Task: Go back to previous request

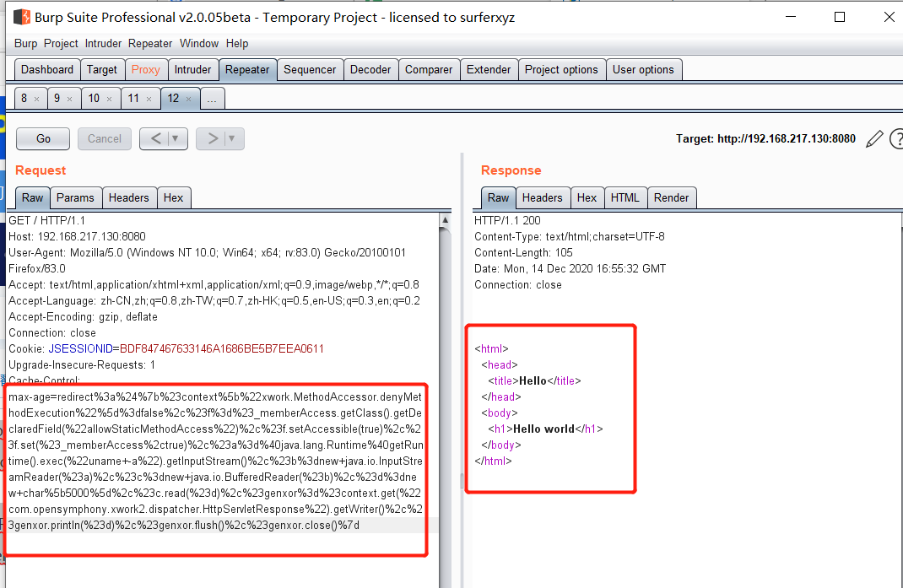Action: click(155, 139)
